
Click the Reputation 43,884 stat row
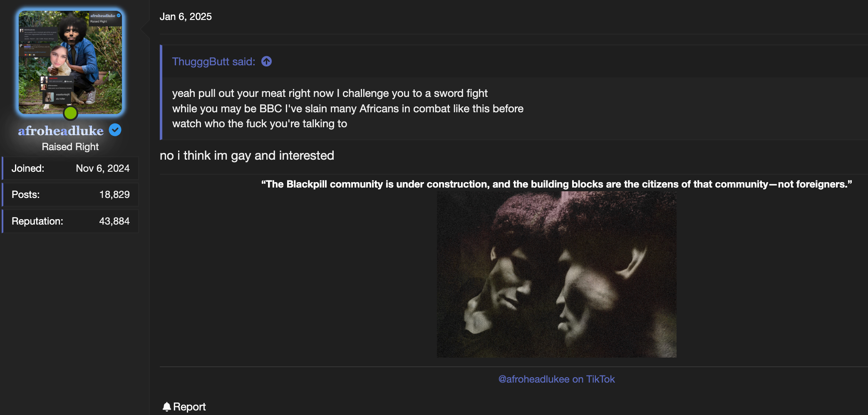(70, 221)
